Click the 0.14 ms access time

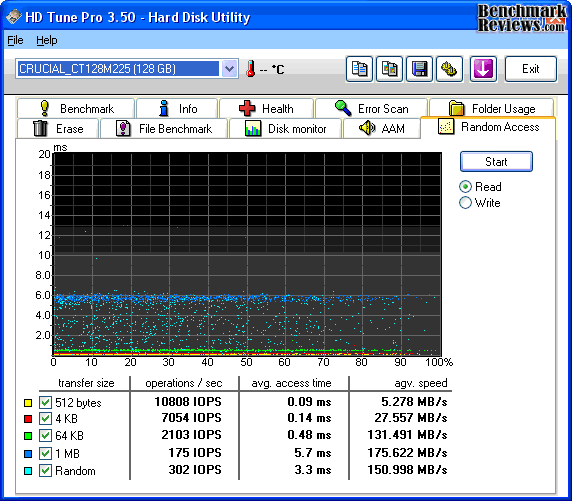coord(309,418)
